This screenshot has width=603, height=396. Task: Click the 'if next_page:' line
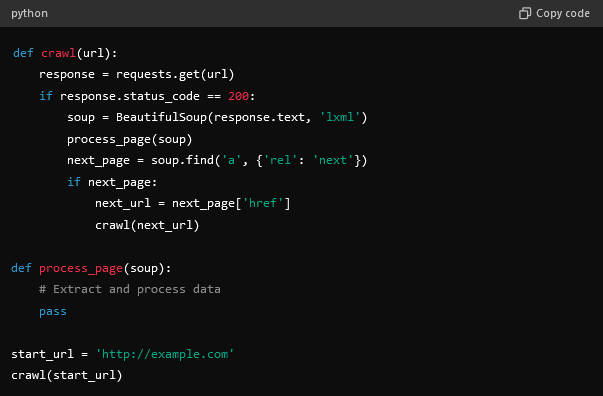(112, 182)
